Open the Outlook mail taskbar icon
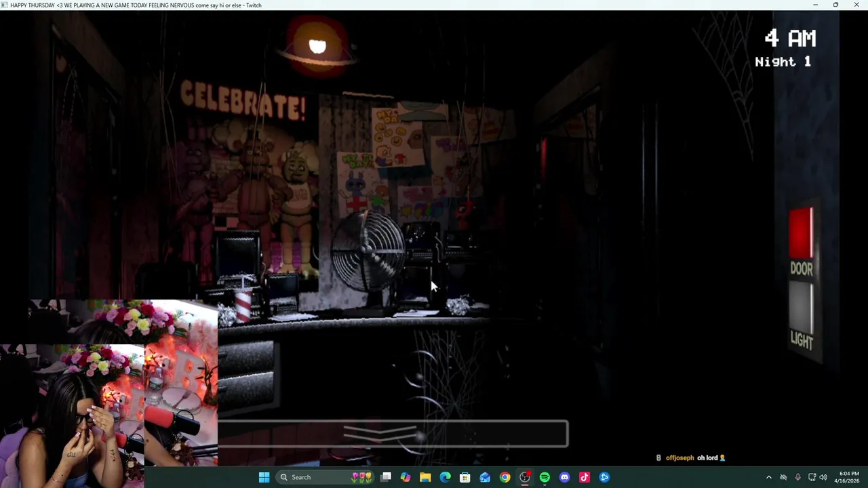868x488 pixels. 485,477
